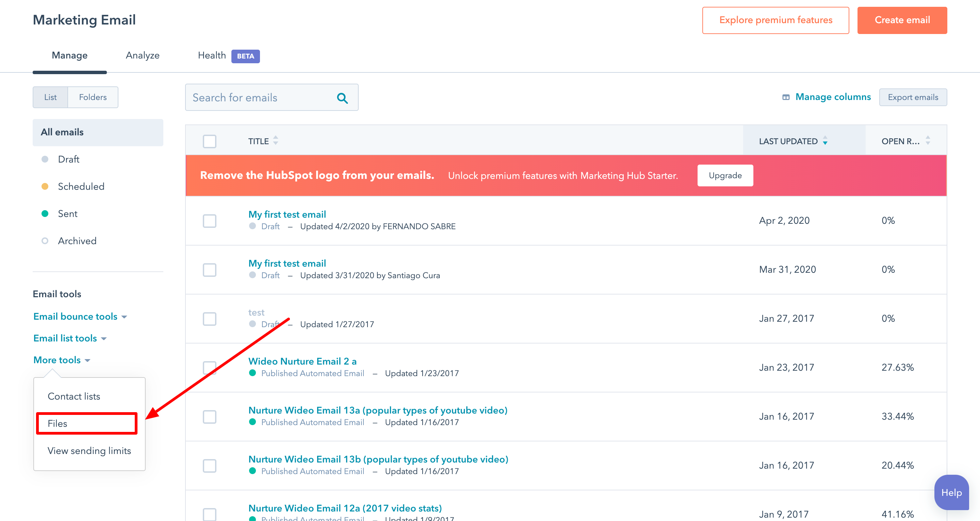Sort by Title column arrows

click(275, 141)
